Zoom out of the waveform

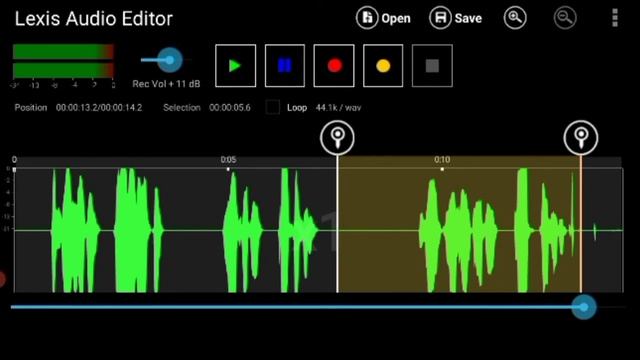click(x=565, y=18)
